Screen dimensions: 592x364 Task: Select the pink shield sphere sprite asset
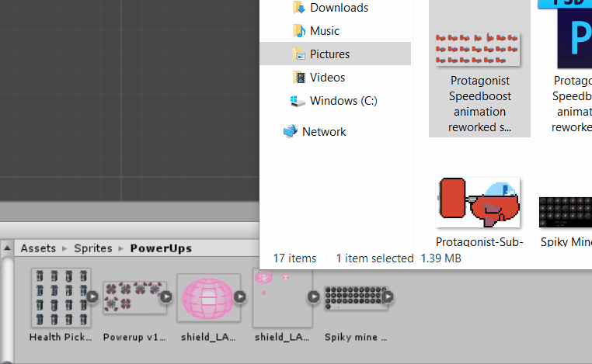[208, 298]
